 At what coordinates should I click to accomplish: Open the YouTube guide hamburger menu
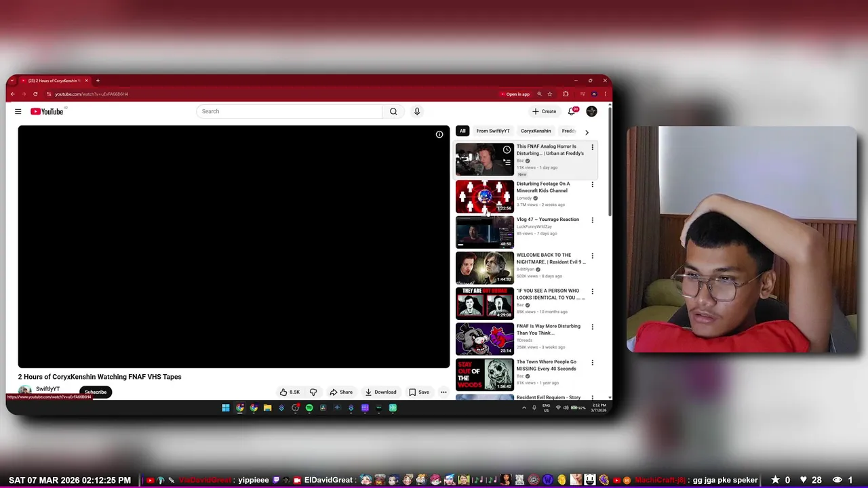(x=18, y=111)
